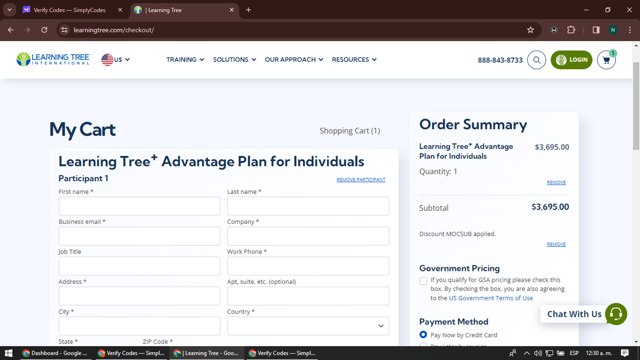This screenshot has width=640, height=360.
Task: Click the Job Title field
Action: click(139, 266)
